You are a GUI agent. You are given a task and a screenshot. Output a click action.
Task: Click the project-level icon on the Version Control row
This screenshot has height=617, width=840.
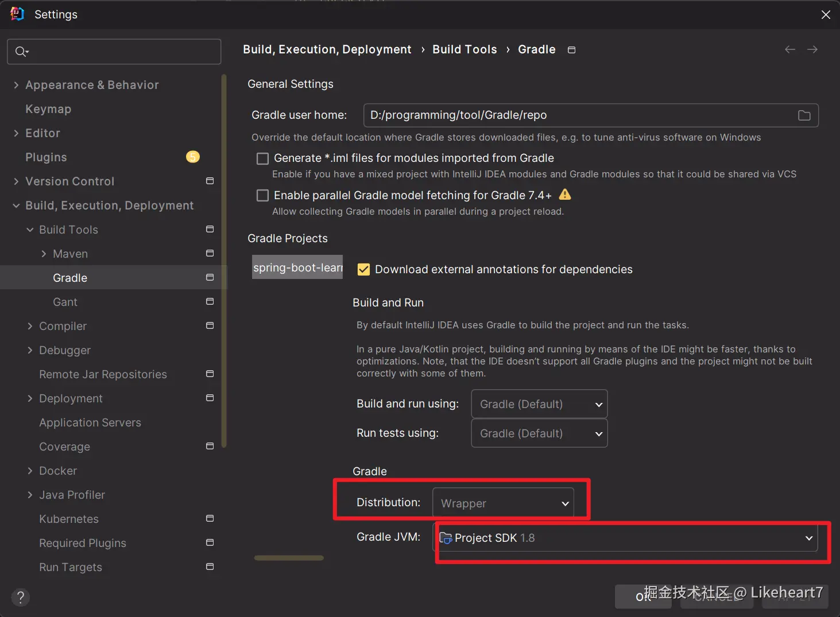pos(210,181)
